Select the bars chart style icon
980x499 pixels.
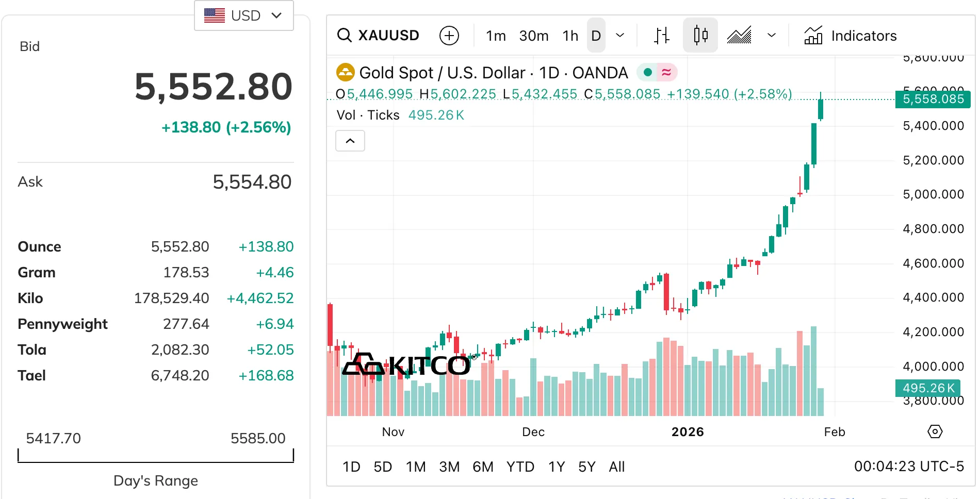pos(661,36)
